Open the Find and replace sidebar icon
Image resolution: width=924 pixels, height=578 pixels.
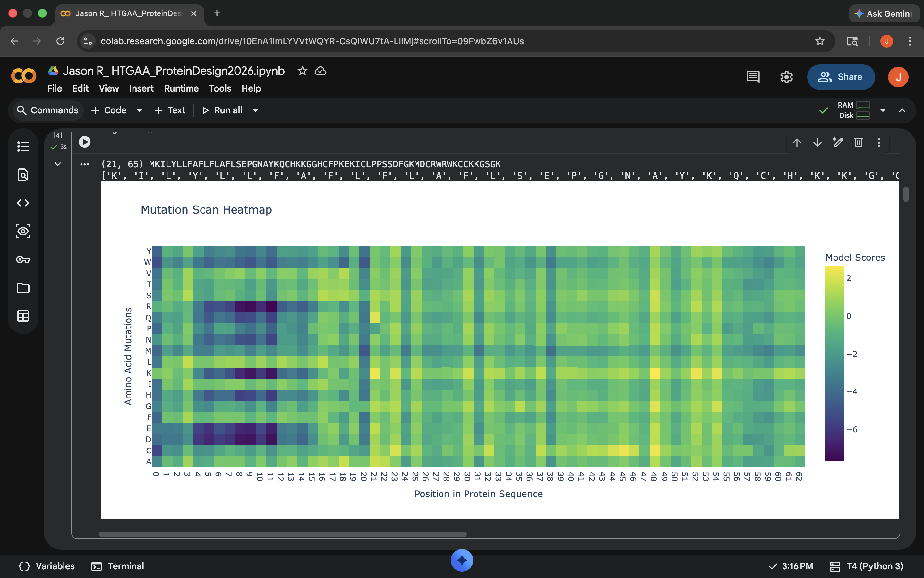click(23, 175)
